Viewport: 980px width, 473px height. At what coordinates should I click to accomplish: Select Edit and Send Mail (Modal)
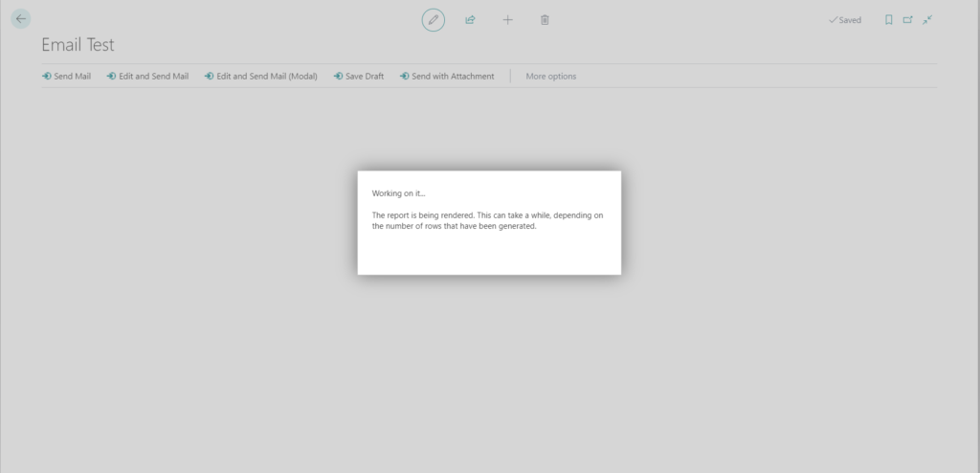coord(260,77)
